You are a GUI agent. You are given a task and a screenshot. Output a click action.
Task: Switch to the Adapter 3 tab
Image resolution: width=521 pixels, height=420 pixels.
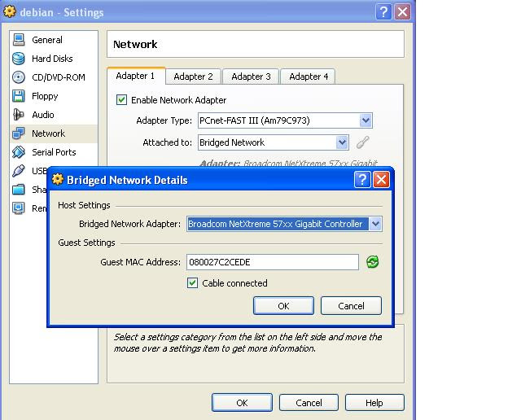(x=251, y=77)
